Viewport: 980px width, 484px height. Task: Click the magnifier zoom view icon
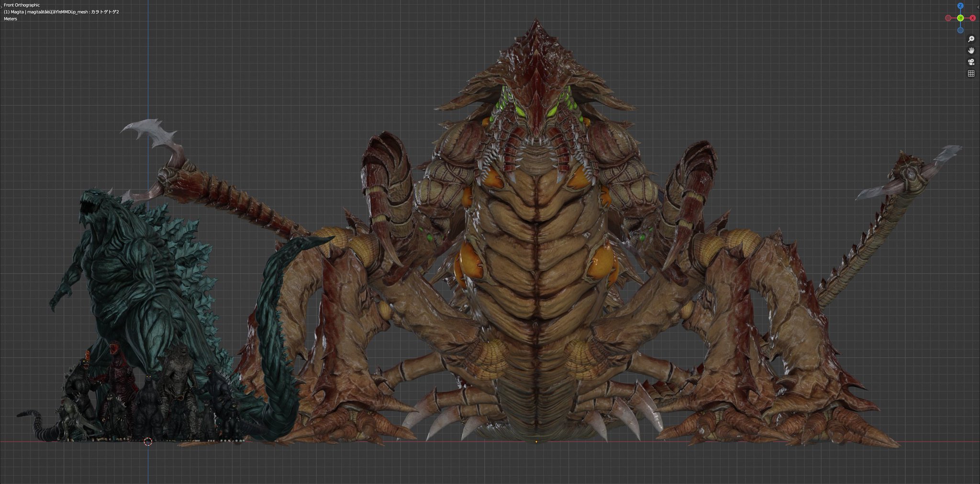pos(971,39)
